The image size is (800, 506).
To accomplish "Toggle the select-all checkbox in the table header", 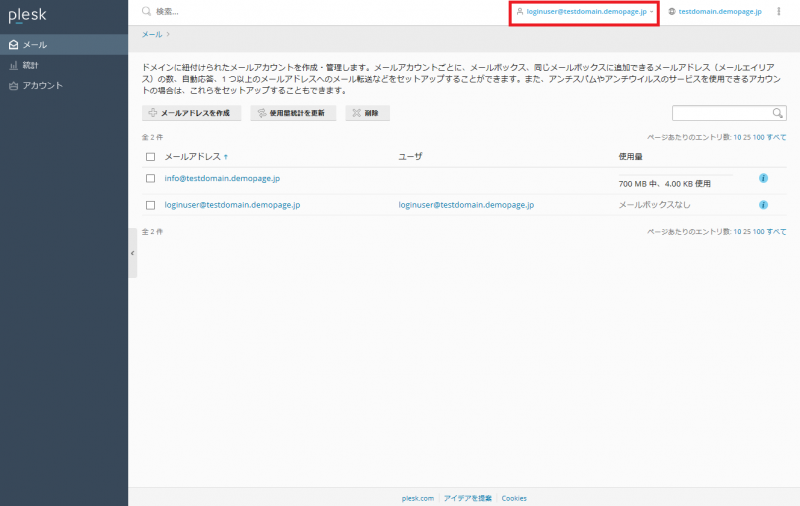I will click(x=150, y=156).
